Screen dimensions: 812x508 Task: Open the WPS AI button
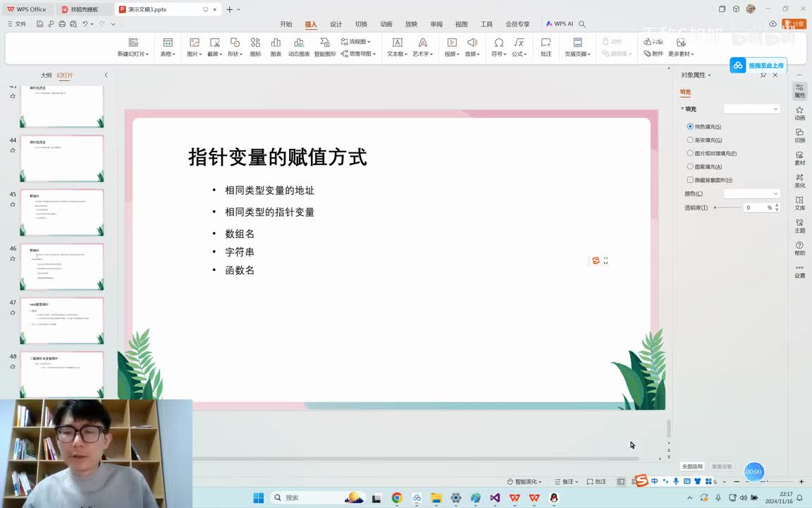click(559, 24)
